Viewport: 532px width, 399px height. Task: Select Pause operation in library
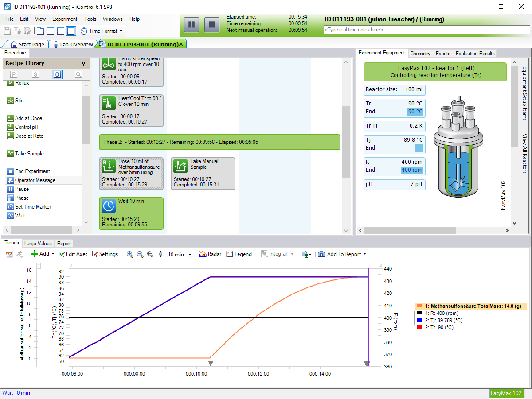point(18,189)
